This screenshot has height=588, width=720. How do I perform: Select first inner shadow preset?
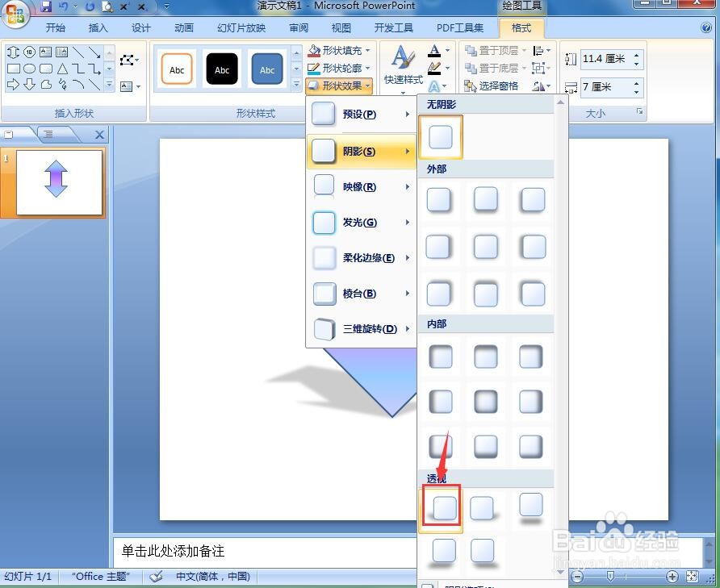pyautogui.click(x=441, y=357)
